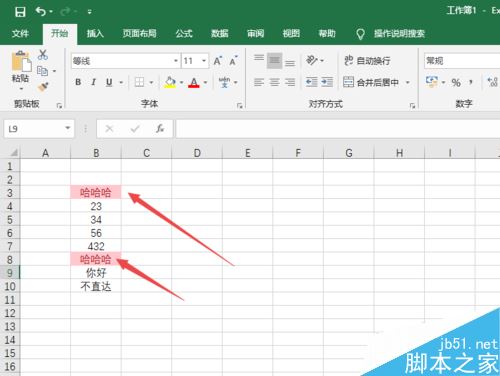
Task: Click the 粘贴 paste icon
Action: [21, 61]
